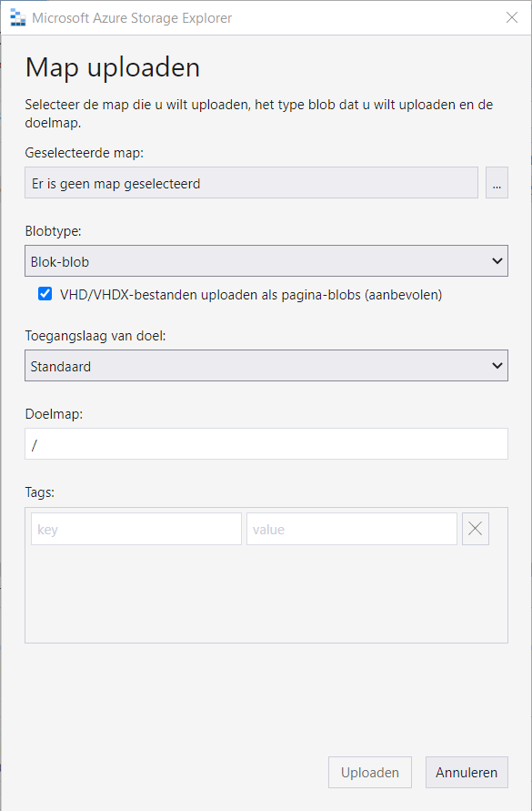Click the Toegangslaag dropdown chevron arrow
The image size is (532, 811).
click(497, 366)
